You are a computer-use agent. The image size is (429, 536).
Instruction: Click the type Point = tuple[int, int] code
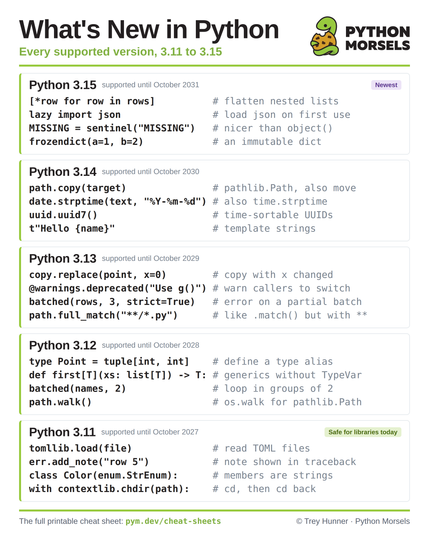click(x=109, y=362)
